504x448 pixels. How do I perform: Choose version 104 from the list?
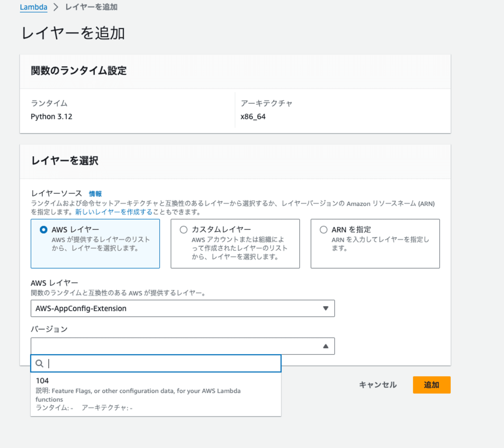click(156, 394)
